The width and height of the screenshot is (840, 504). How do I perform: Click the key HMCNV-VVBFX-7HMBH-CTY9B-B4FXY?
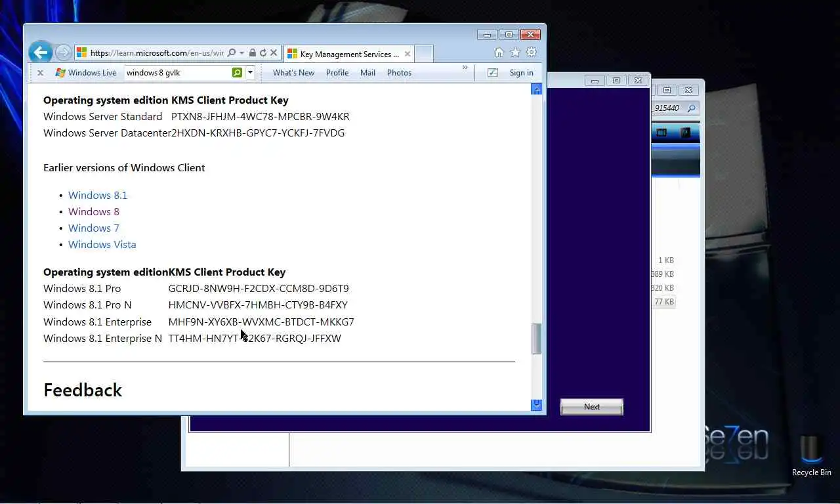(258, 304)
